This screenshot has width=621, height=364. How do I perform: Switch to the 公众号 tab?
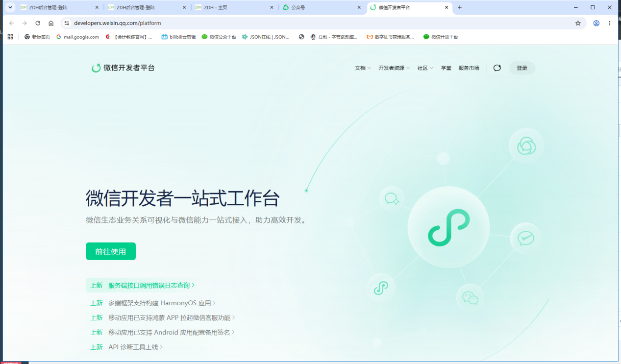(x=322, y=7)
